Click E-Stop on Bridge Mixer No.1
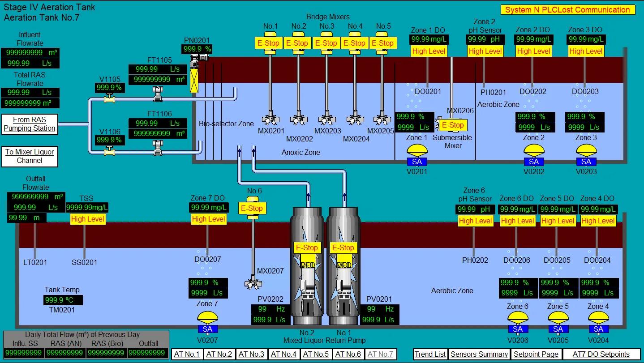This screenshot has width=644, height=363. (269, 43)
